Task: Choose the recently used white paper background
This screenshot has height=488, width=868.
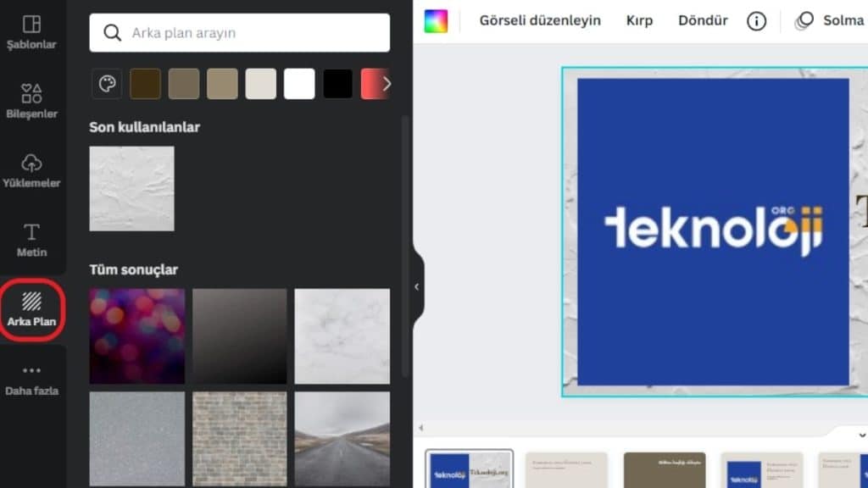Action: click(x=131, y=189)
